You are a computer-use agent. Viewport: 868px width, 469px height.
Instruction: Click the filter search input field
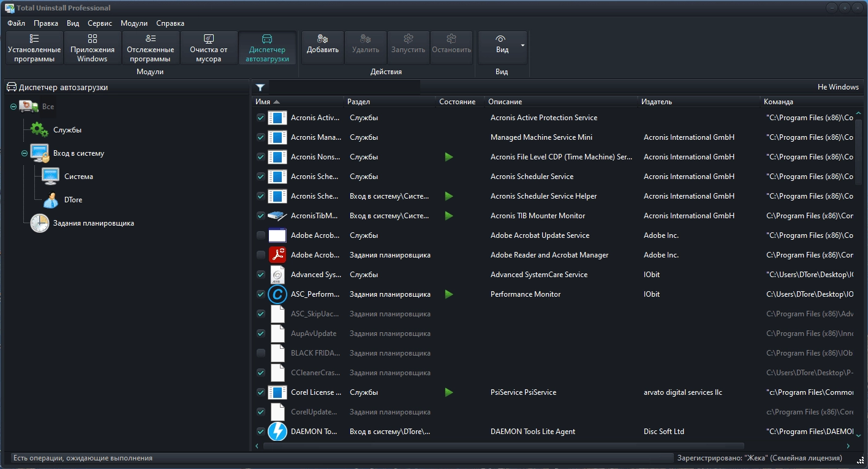[x=344, y=87]
